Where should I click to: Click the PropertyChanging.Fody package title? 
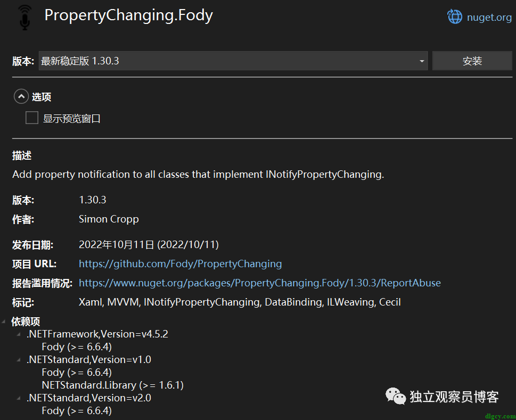(129, 15)
